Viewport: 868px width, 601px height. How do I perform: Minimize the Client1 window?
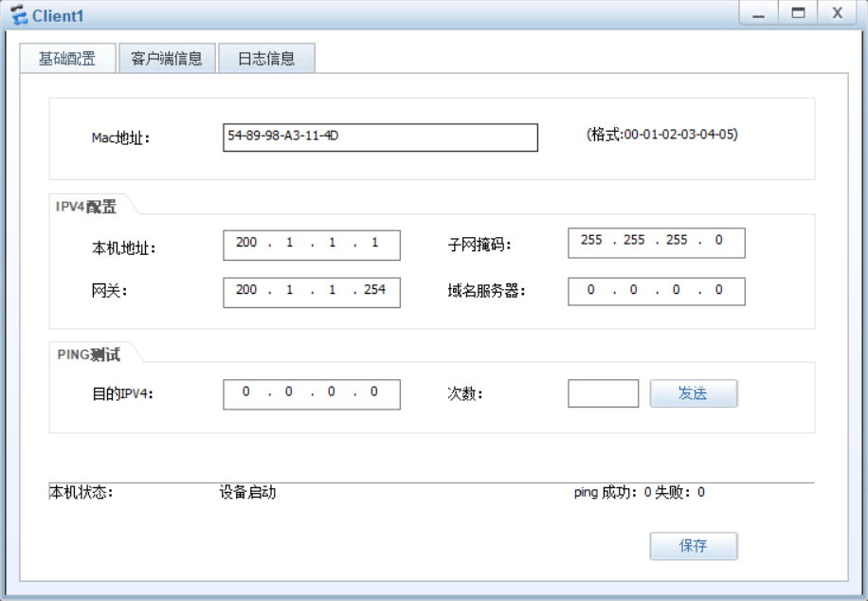click(x=758, y=13)
